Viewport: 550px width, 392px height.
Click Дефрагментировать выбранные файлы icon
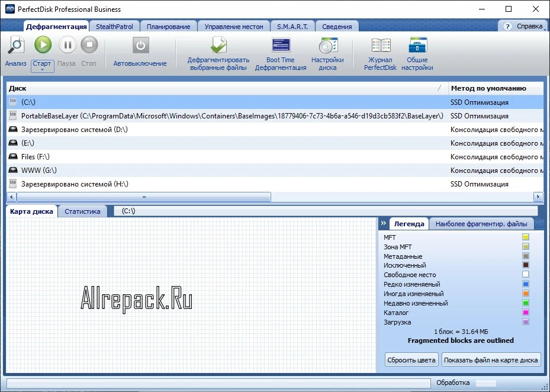click(218, 46)
